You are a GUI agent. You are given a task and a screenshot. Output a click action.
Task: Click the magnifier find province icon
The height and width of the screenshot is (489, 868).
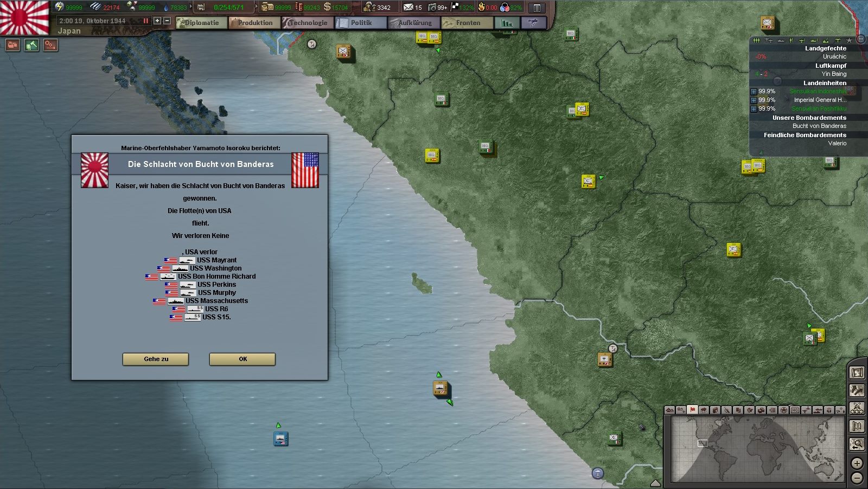(857, 444)
